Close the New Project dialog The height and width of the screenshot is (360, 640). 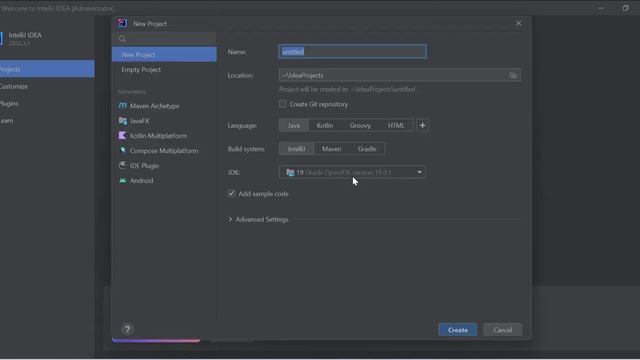pos(518,23)
